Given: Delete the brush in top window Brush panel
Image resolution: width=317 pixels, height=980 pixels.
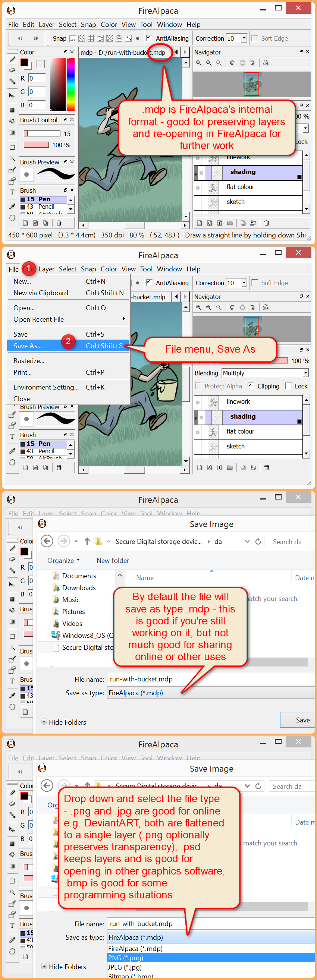Looking at the screenshot, I should [x=59, y=223].
